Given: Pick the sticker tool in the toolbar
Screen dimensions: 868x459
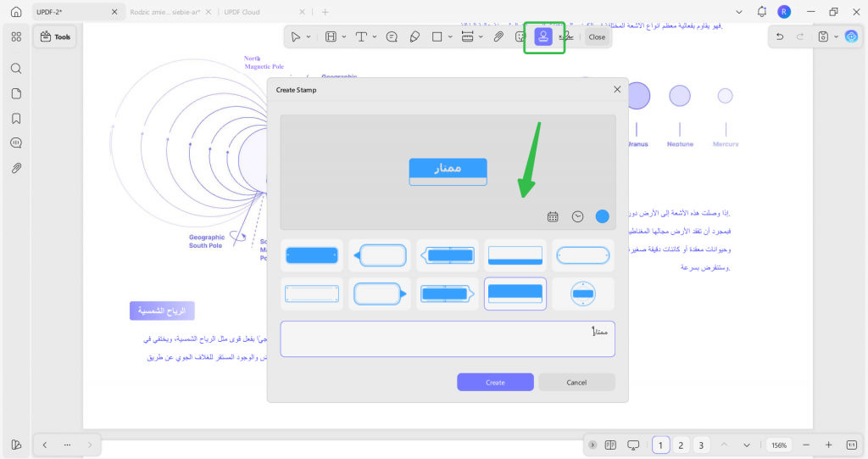Looking at the screenshot, I should [x=520, y=36].
